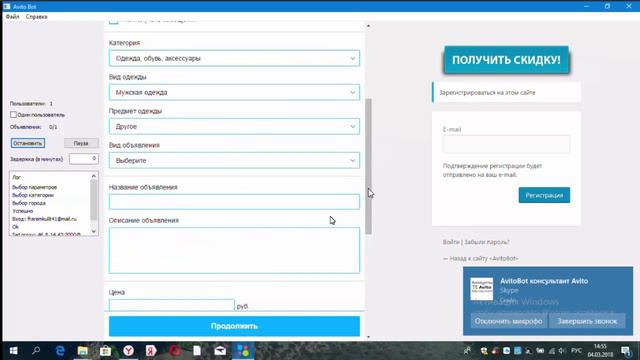Open the volume speaker tray icon
Screen dimensions: 640x360
561,351
